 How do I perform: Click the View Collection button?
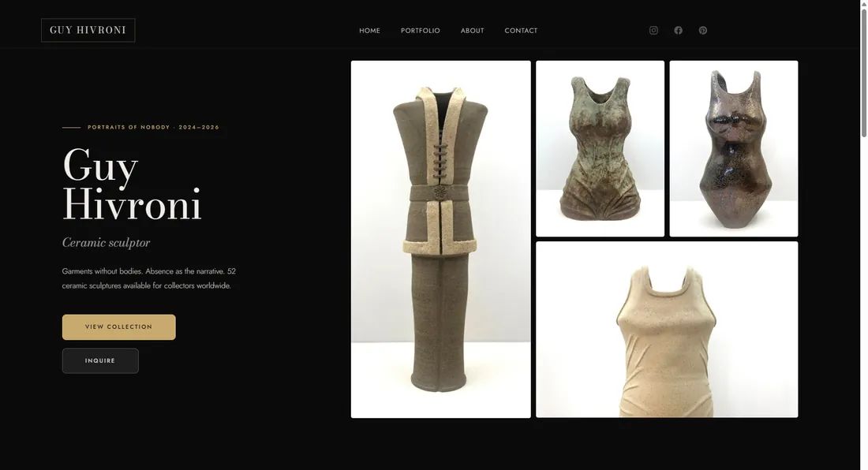pyautogui.click(x=119, y=326)
